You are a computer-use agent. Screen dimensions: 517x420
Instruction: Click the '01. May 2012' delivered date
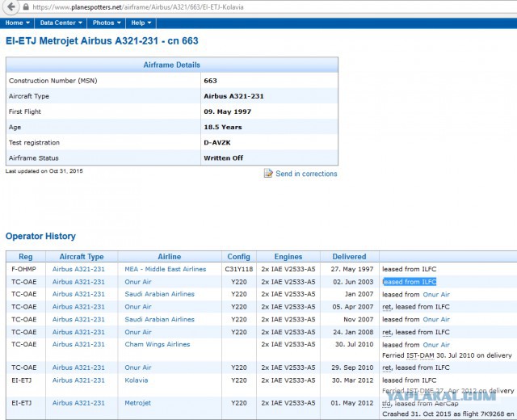(352, 403)
